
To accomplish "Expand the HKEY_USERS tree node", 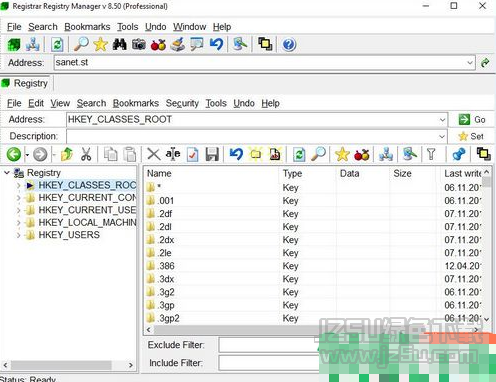I will [x=18, y=235].
